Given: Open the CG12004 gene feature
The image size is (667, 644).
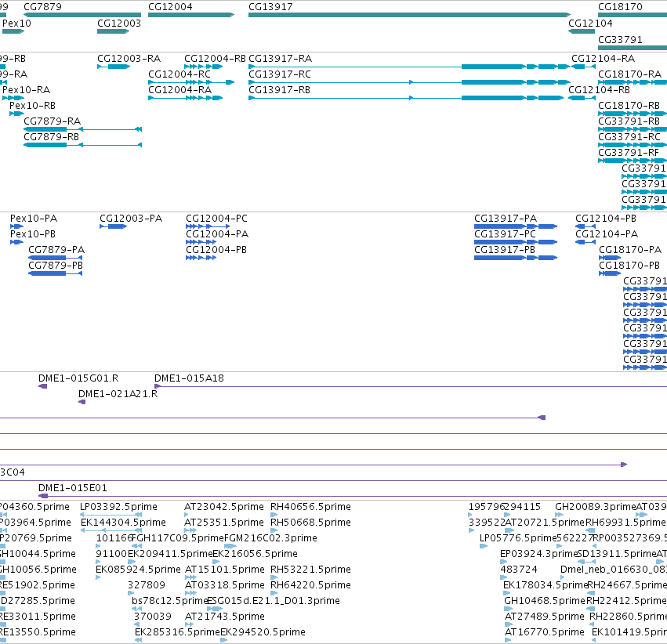Looking at the screenshot, I should click(x=191, y=15).
